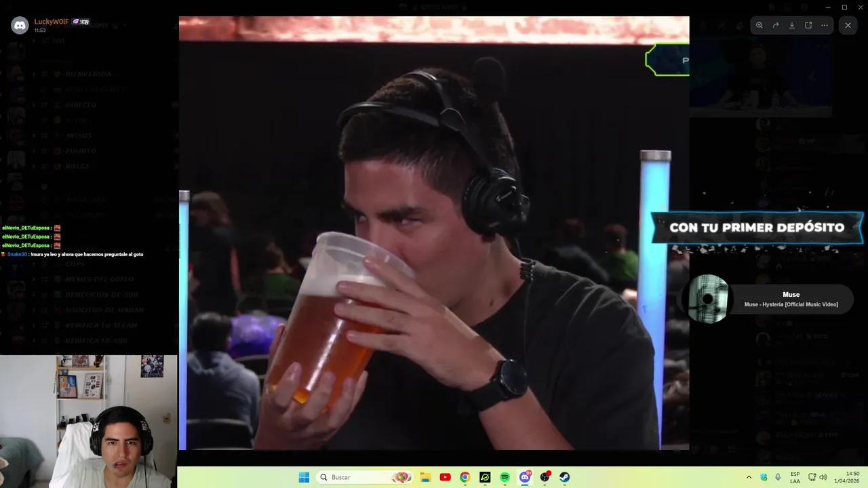Open the clock showing 14:50

(853, 474)
